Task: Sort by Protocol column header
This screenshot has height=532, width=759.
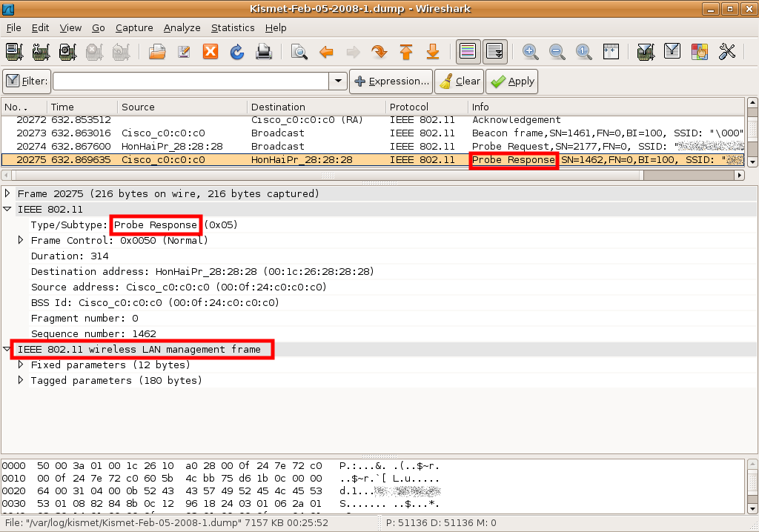Action: pos(427,107)
